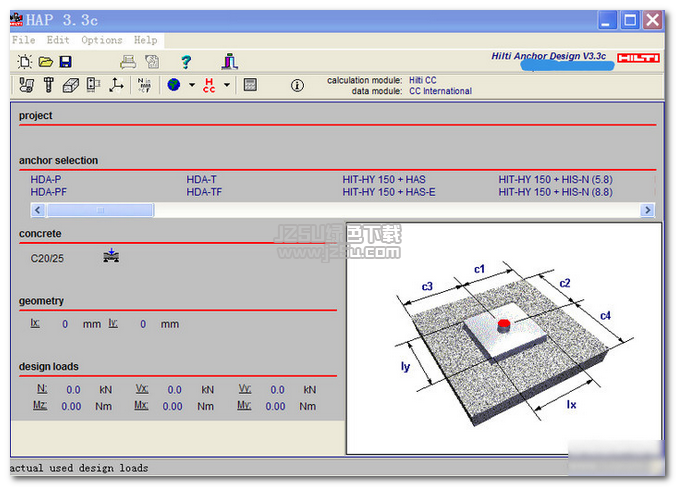Click the My moment label
Image resolution: width=676 pixels, height=487 pixels.
244,405
